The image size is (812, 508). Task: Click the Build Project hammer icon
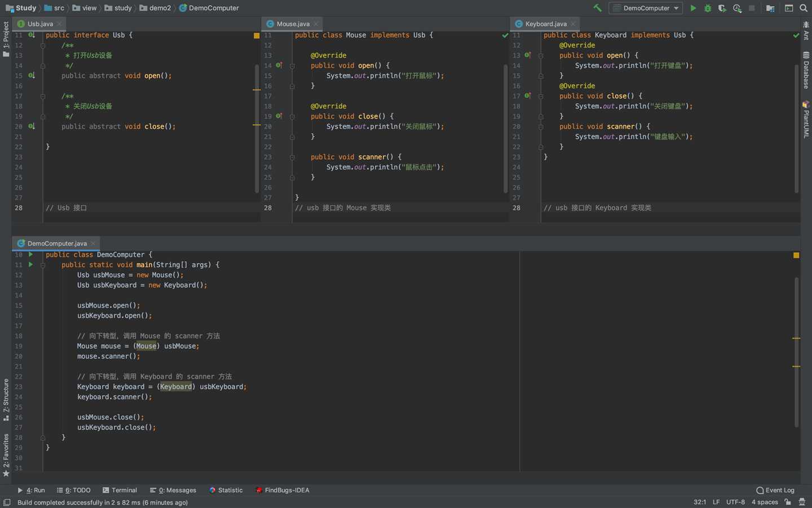pos(597,8)
